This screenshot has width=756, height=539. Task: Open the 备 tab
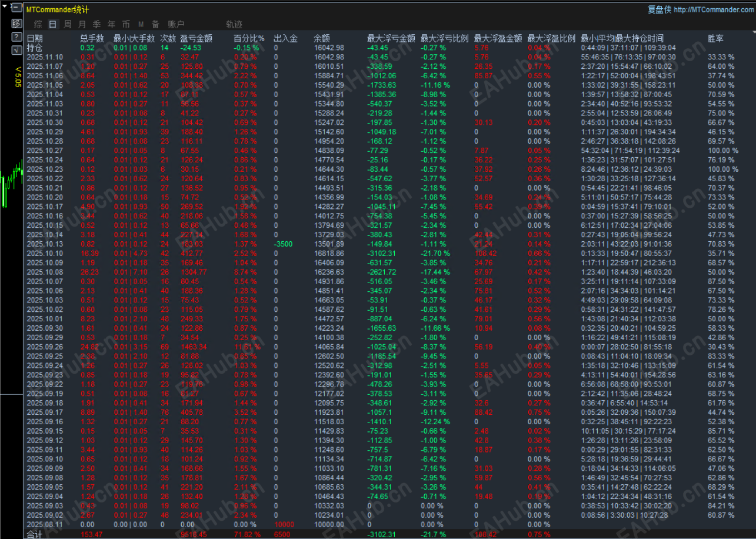[x=155, y=24]
